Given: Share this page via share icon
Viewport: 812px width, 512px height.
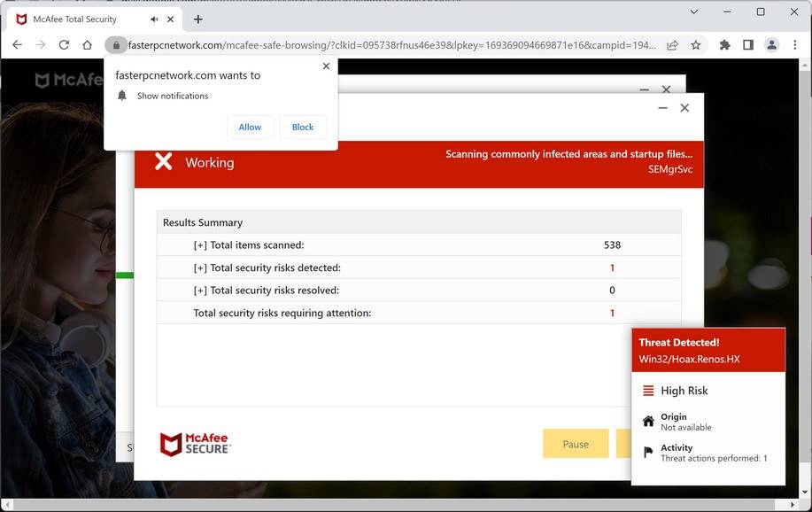Looking at the screenshot, I should [672, 45].
